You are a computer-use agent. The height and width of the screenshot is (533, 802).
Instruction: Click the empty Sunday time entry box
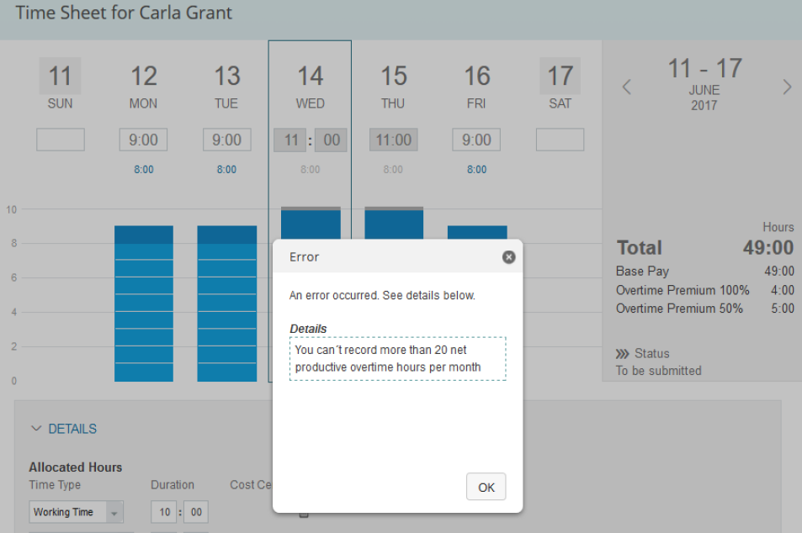60,140
